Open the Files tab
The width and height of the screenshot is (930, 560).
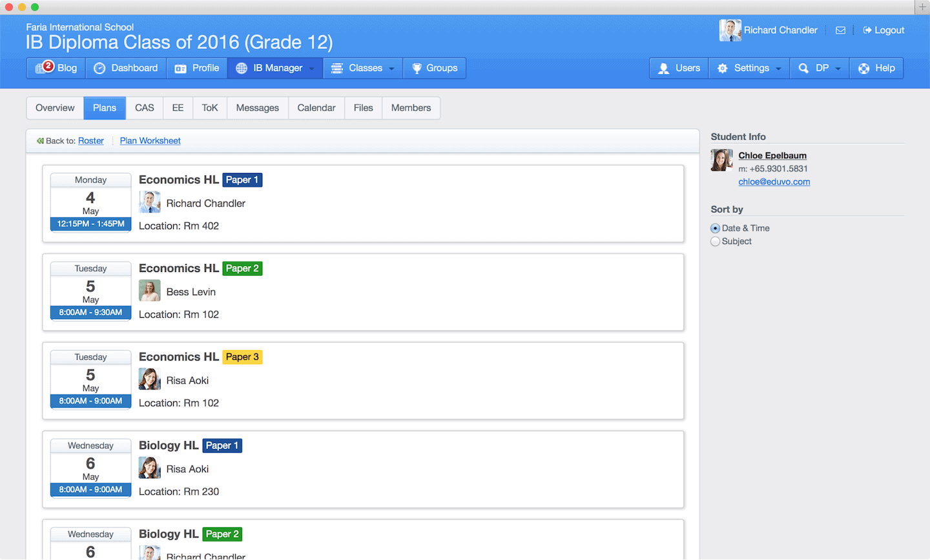[364, 108]
